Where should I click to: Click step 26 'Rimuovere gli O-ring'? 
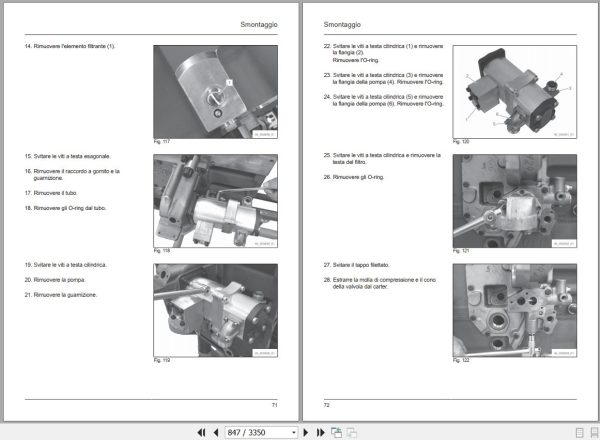pyautogui.click(x=354, y=177)
